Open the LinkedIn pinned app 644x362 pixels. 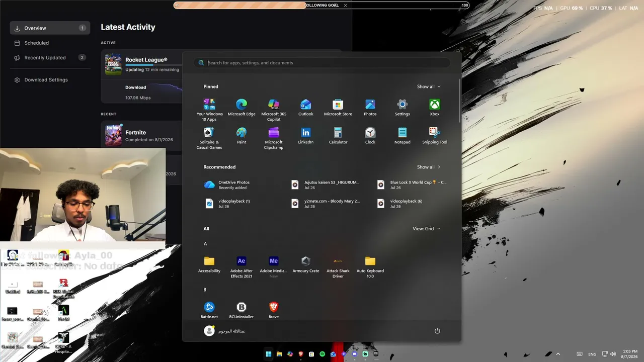pyautogui.click(x=306, y=135)
